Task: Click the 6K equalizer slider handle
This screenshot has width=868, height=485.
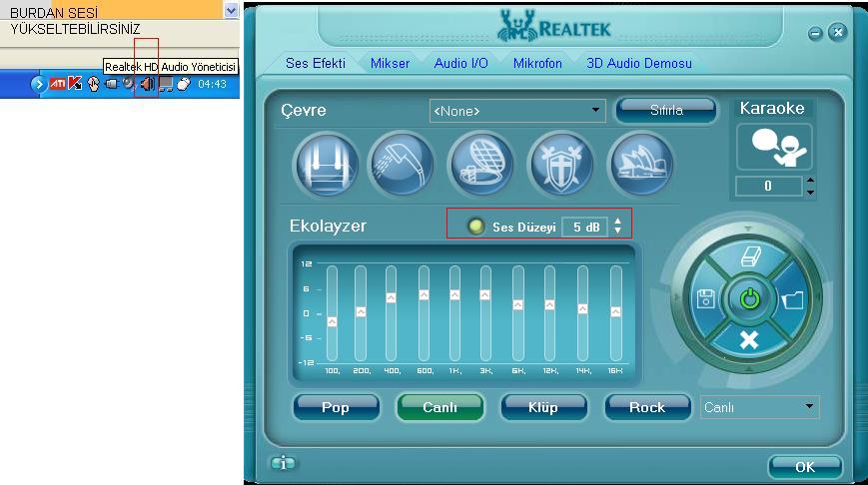Action: (x=517, y=304)
